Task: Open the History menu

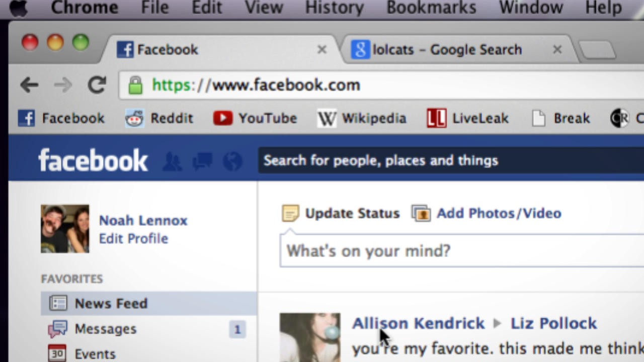Action: (334, 8)
